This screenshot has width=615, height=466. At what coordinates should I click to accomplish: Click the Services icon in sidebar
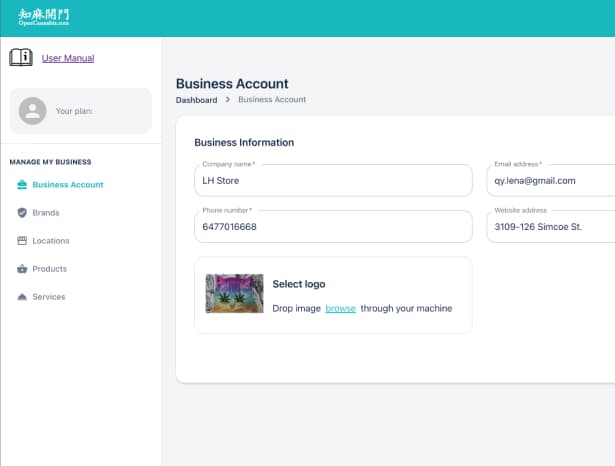(x=22, y=297)
